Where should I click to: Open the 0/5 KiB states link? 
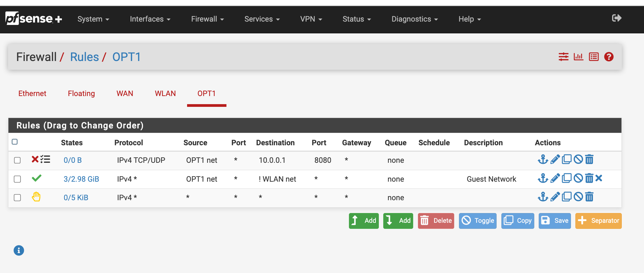[76, 198]
